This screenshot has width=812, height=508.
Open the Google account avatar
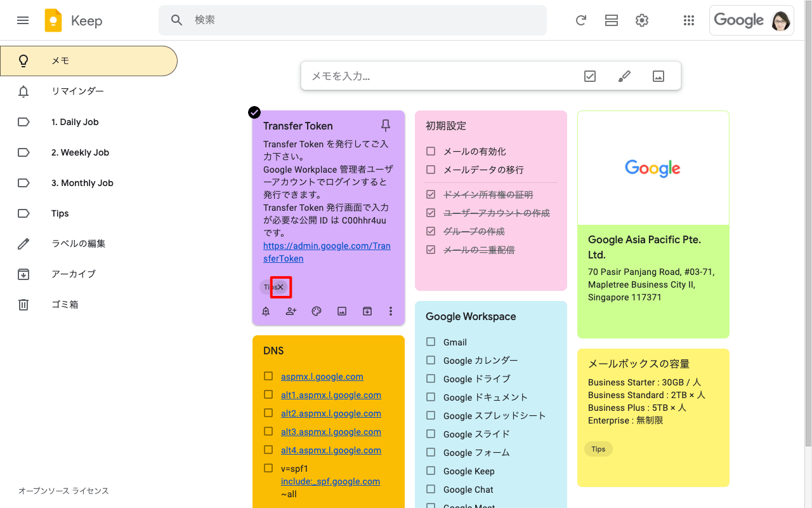point(781,20)
